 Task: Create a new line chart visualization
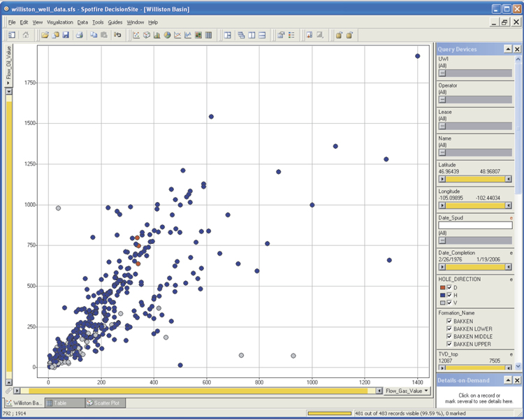click(177, 35)
